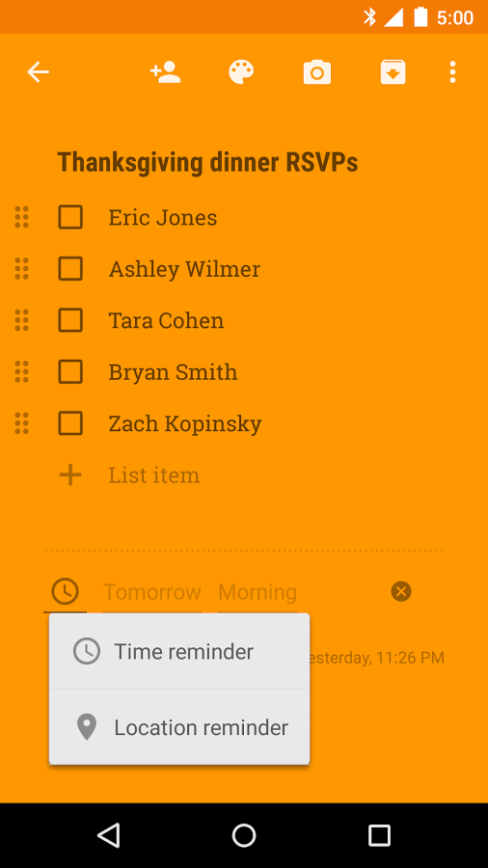Open the Morning time dropdown
488x868 pixels.
[258, 592]
